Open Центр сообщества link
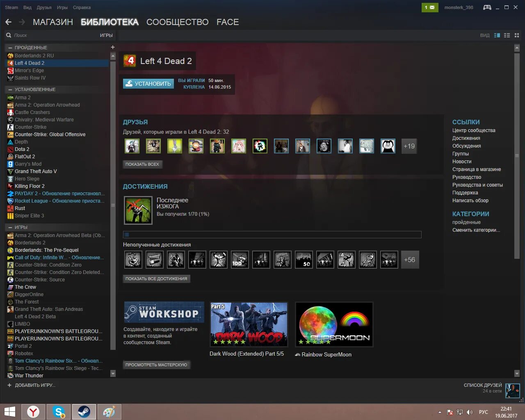The width and height of the screenshot is (525, 420). pos(474,130)
